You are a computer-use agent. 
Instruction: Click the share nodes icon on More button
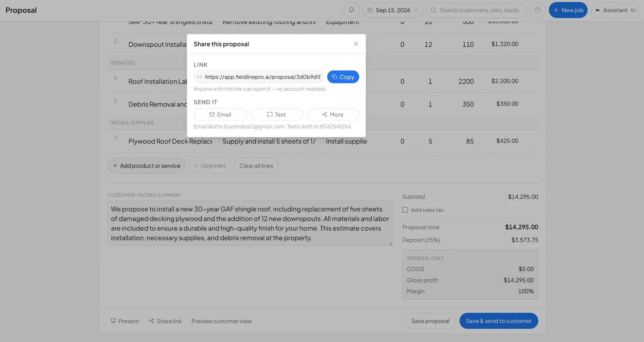click(324, 114)
